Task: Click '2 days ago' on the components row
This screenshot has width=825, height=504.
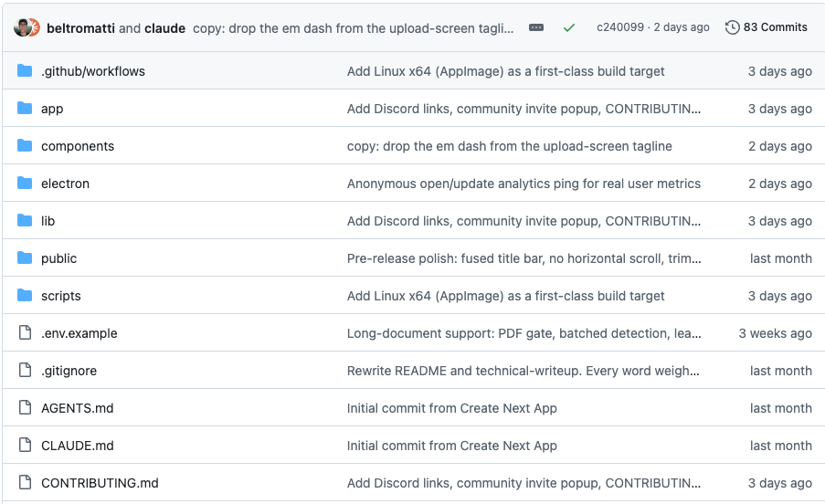Action: click(780, 146)
